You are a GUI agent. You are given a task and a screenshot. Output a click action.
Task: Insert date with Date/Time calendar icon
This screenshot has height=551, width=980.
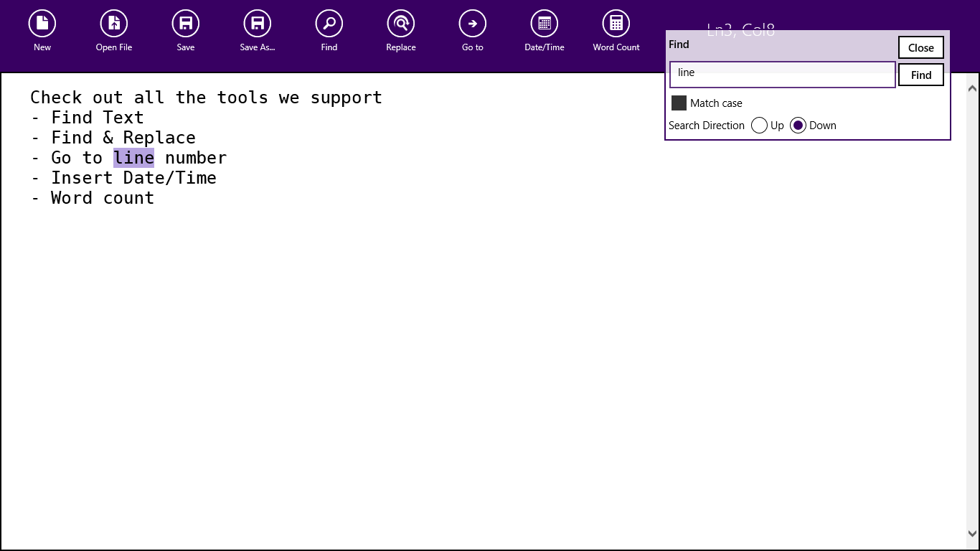[545, 24]
